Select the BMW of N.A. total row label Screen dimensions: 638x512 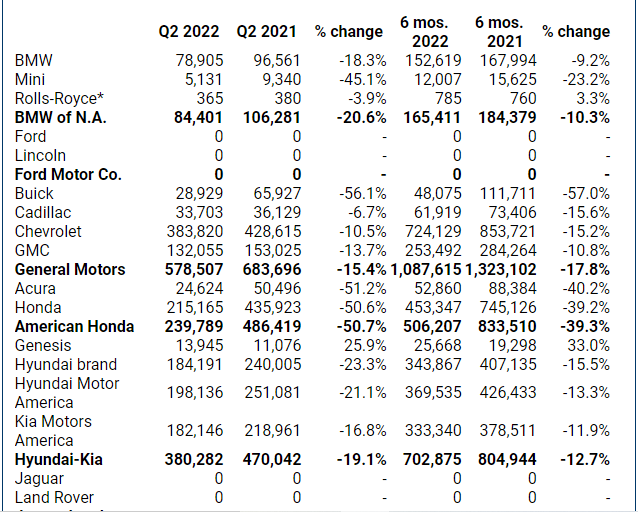(x=61, y=117)
